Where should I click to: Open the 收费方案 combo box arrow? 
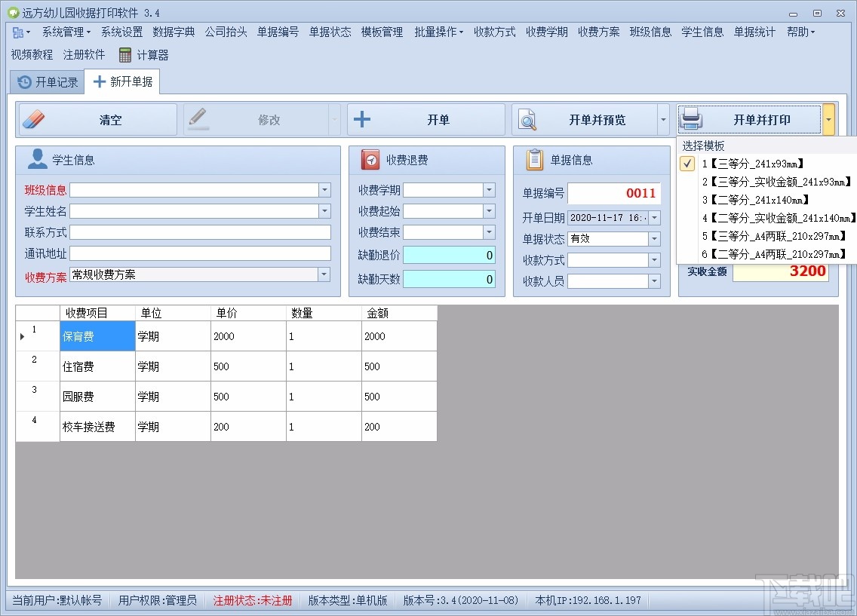click(x=324, y=274)
